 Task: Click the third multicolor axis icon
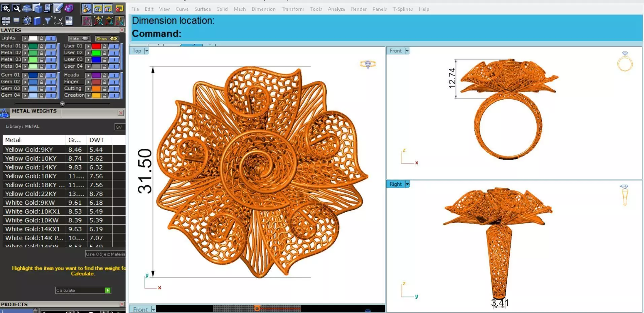109,21
